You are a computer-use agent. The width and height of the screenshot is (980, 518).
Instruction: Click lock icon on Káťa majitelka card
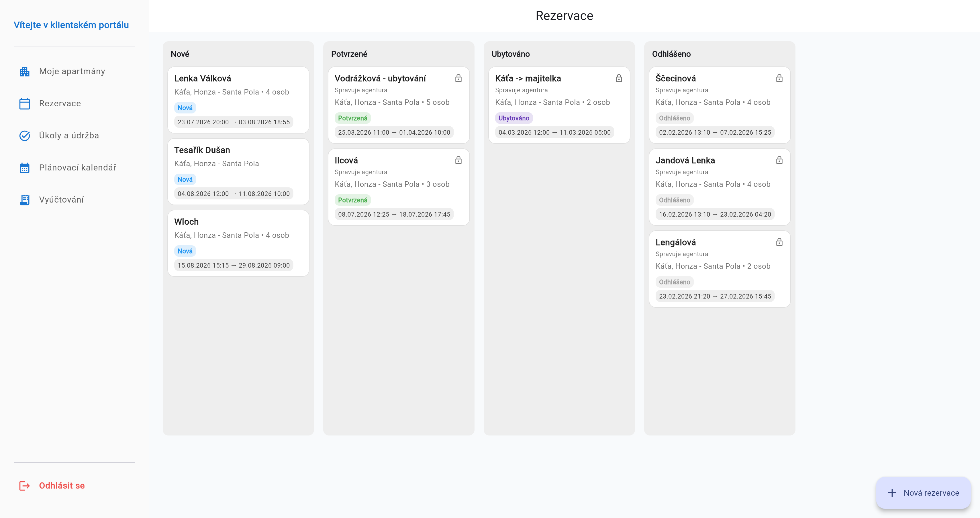point(619,78)
